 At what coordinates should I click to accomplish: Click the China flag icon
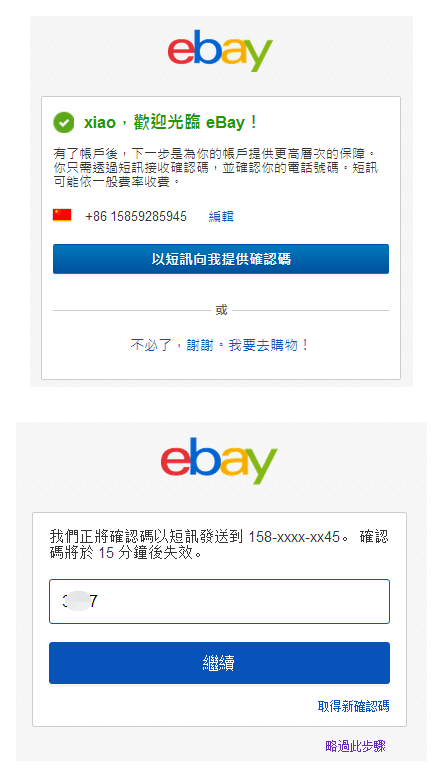[x=62, y=215]
